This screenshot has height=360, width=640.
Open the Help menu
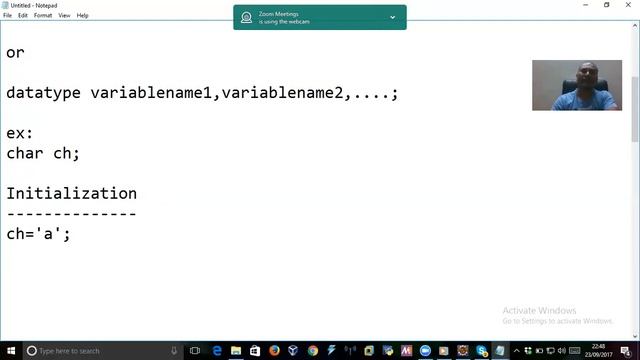[x=82, y=16]
